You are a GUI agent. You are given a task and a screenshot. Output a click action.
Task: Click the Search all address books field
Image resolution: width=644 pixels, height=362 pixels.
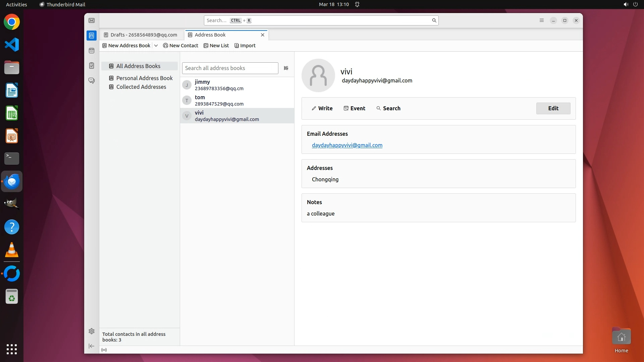click(230, 68)
